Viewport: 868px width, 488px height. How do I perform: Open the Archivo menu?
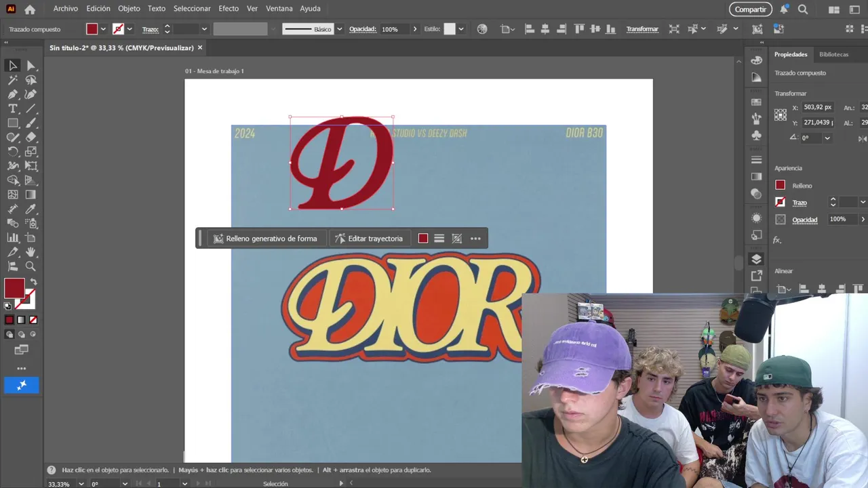66,9
